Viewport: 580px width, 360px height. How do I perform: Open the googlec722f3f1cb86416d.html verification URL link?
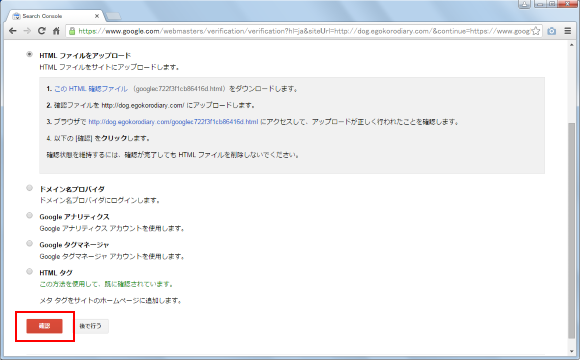(173, 122)
